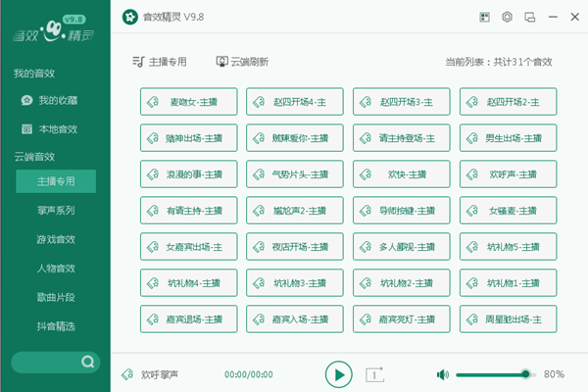Toggle the single-loop repeat icon
Screen dimensions: 588x392
tap(374, 373)
